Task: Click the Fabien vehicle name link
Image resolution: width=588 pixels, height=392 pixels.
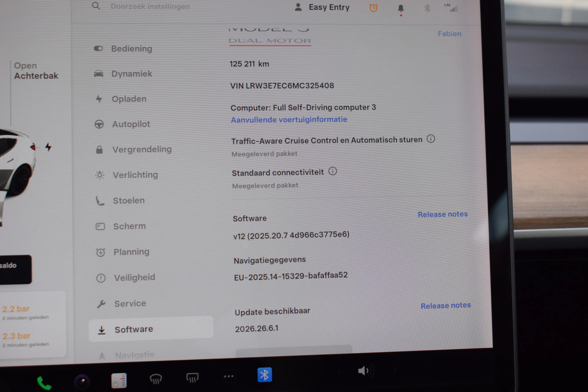Action: (x=449, y=34)
